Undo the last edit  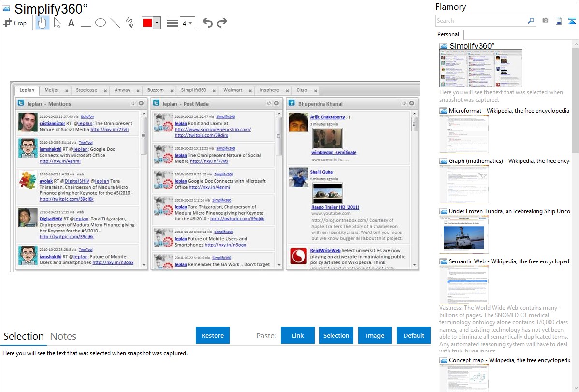click(207, 23)
